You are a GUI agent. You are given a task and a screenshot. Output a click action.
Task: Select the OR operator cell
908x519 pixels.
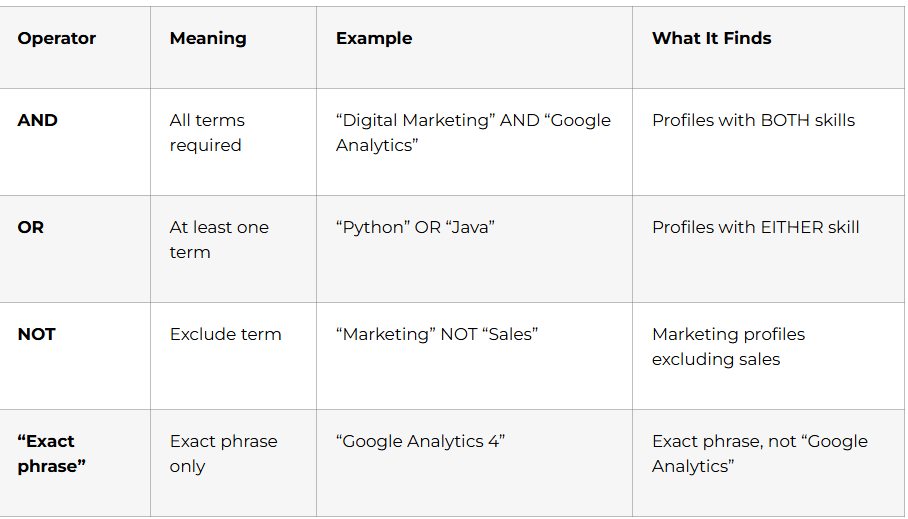31,227
